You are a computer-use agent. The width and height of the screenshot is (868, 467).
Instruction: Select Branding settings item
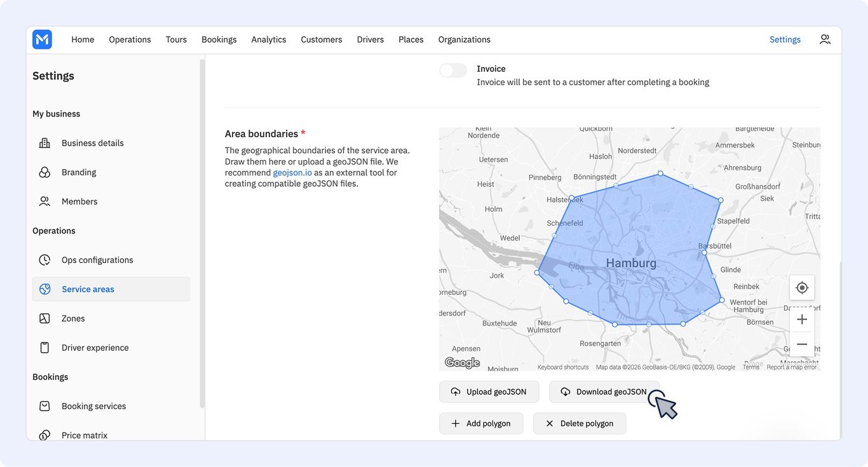[111, 172]
